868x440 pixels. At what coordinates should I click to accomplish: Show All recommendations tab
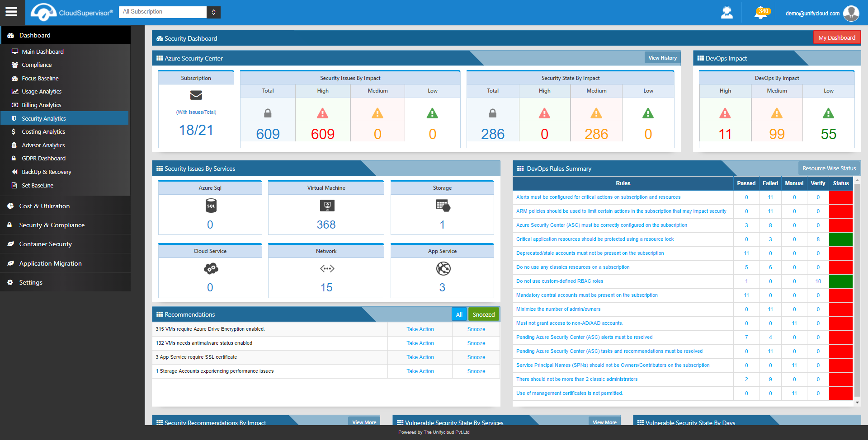coord(459,314)
